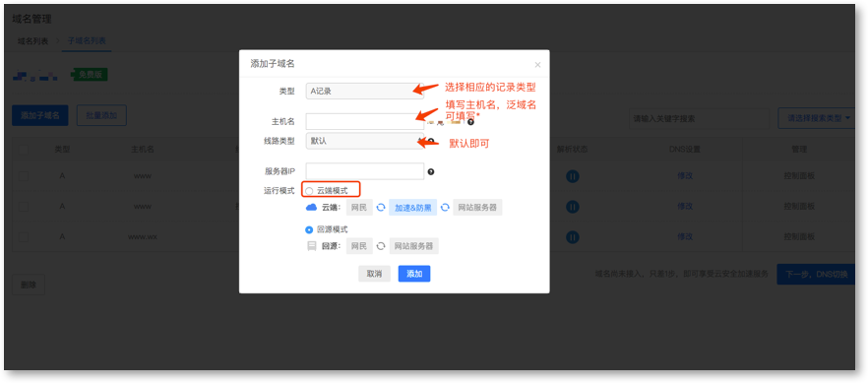
Task: Toggle the select-all checkbox in table header
Action: 24,150
